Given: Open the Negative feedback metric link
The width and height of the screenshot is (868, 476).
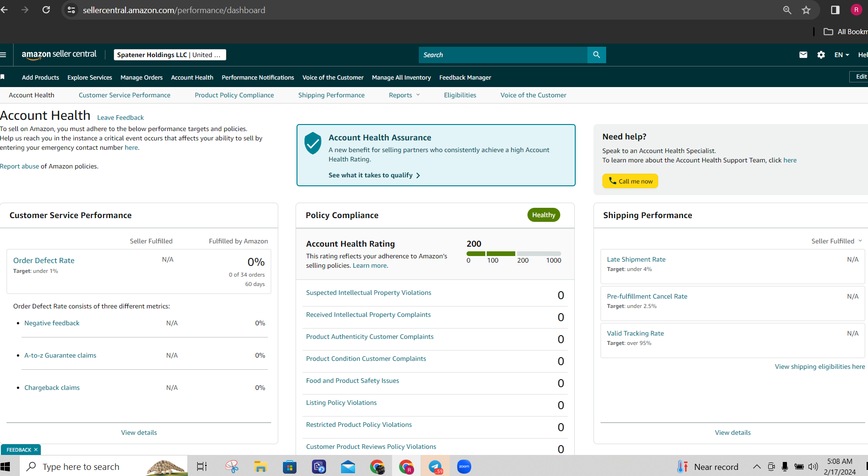Looking at the screenshot, I should click(52, 323).
